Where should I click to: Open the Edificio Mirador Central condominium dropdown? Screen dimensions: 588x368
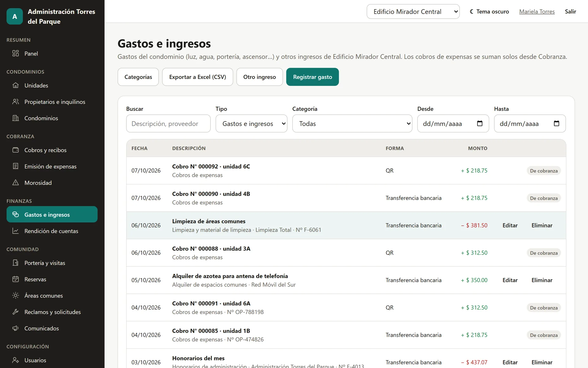(x=413, y=12)
